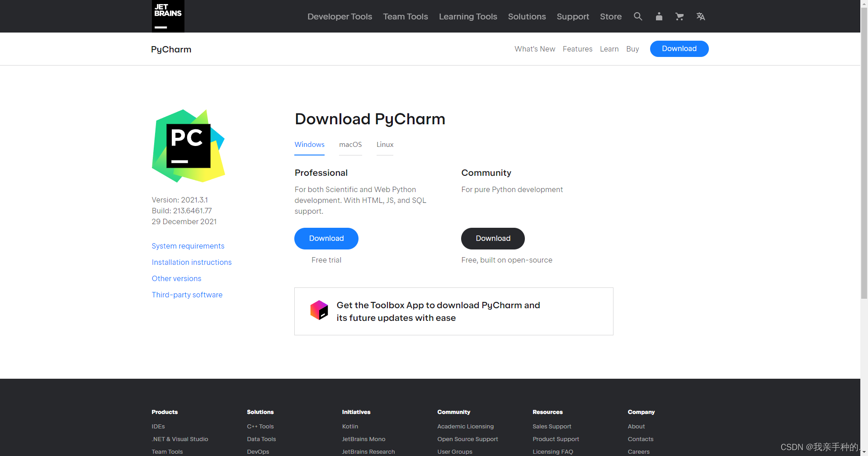Open DevOps footer link

[x=258, y=452]
